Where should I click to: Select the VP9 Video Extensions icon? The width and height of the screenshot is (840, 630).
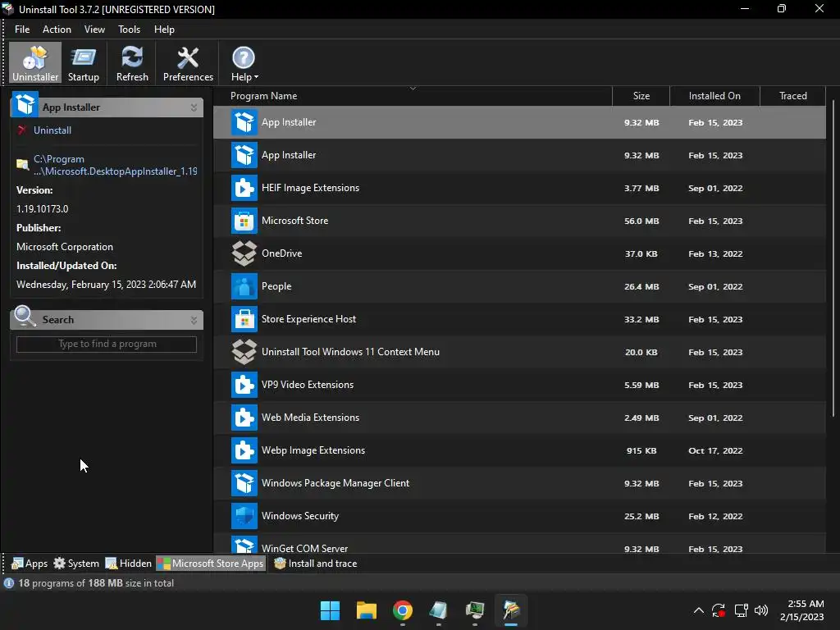point(244,385)
